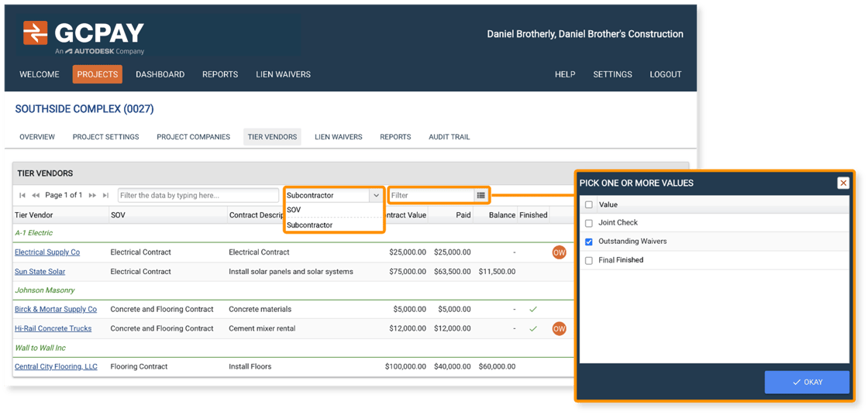Toggle the select-all Value checkbox
The height and width of the screenshot is (415, 868).
[589, 204]
